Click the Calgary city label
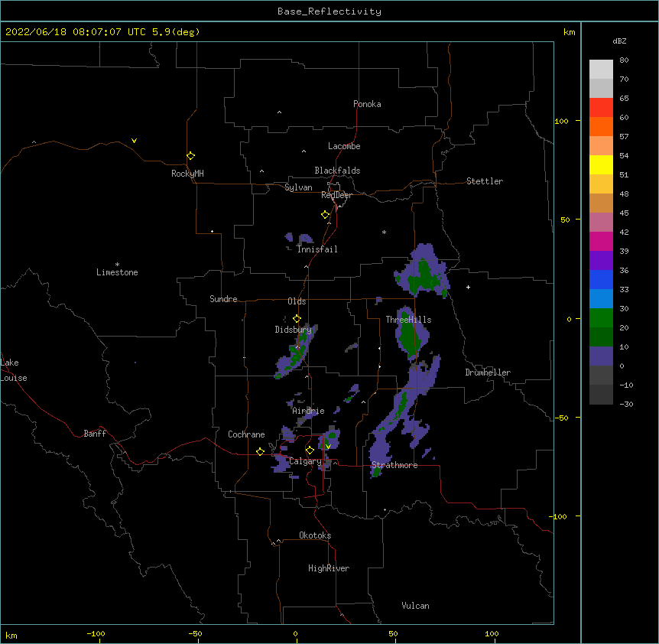Screen dimensions: 659x644 point(305,461)
